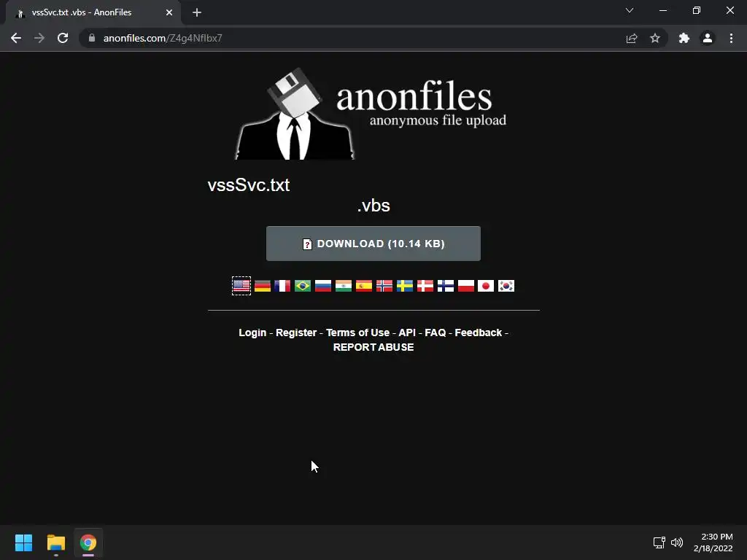
Task: Open the Feedback link
Action: point(479,332)
